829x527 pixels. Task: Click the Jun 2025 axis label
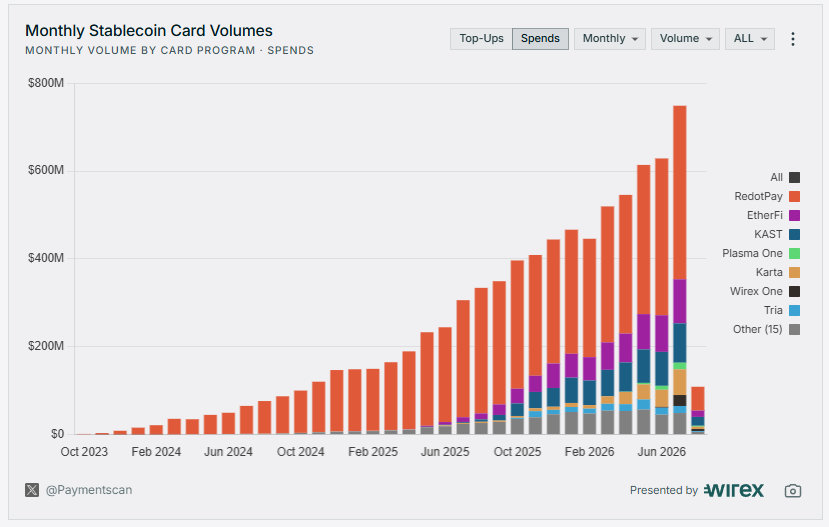tap(445, 452)
